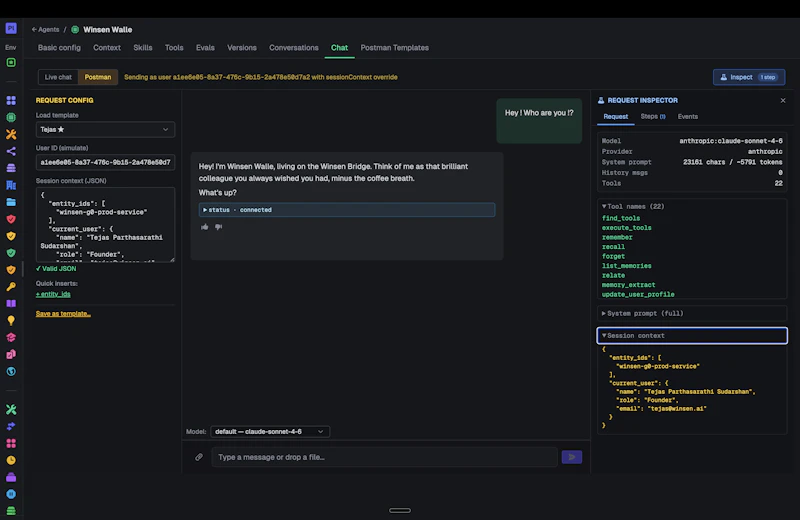Click the + entity_ids quick insert link
Screen dimensions: 800x520
(x=53, y=294)
